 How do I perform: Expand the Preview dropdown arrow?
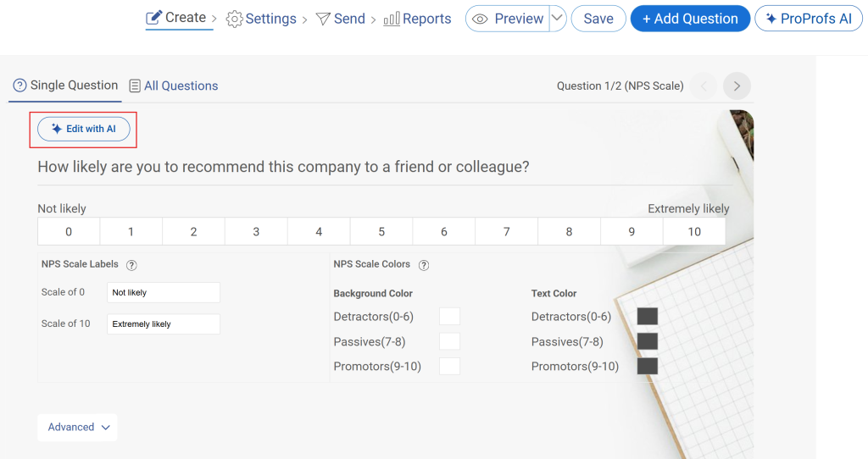558,19
